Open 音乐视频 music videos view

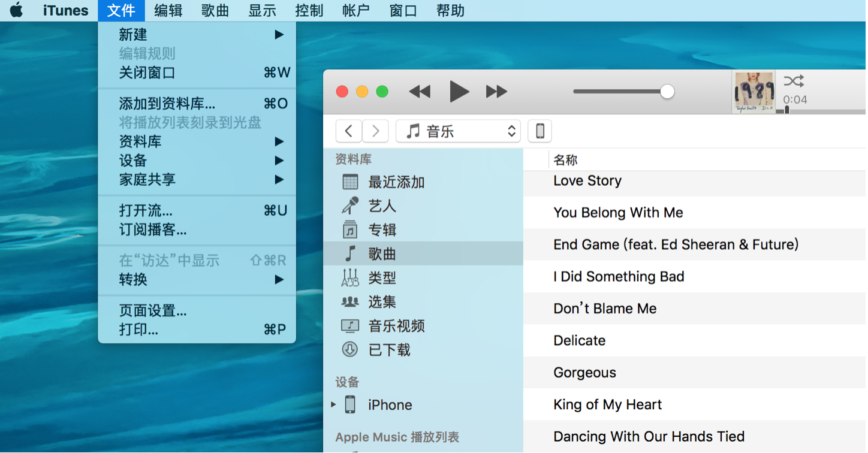coord(350,326)
